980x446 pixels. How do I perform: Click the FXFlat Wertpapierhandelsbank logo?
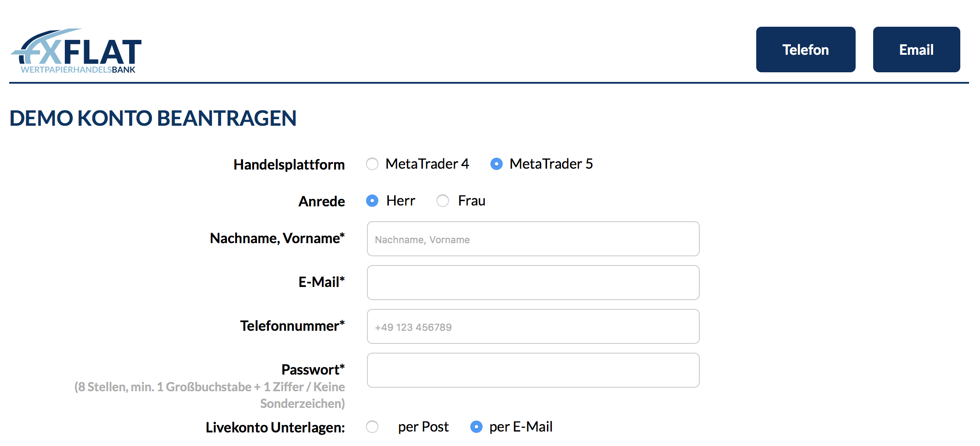click(x=76, y=51)
